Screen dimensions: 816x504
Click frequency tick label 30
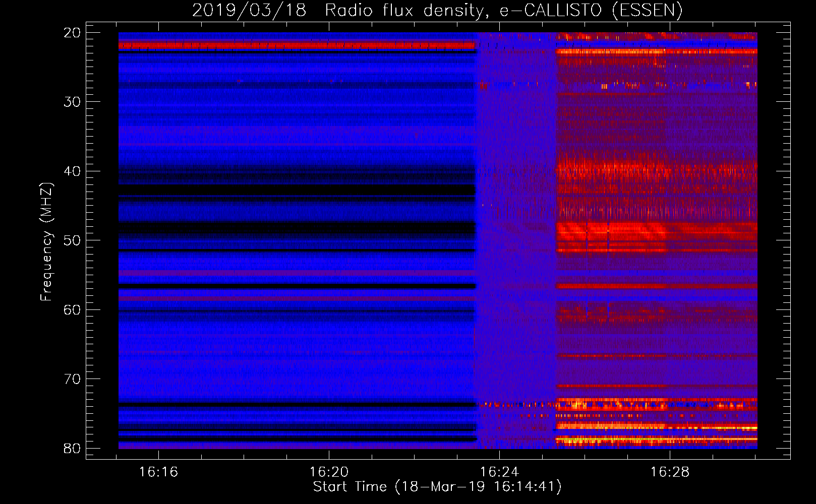(x=73, y=102)
